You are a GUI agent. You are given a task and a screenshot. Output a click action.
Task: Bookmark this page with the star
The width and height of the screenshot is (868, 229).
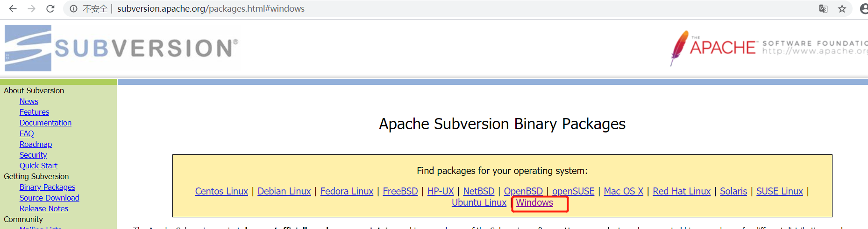(x=842, y=9)
